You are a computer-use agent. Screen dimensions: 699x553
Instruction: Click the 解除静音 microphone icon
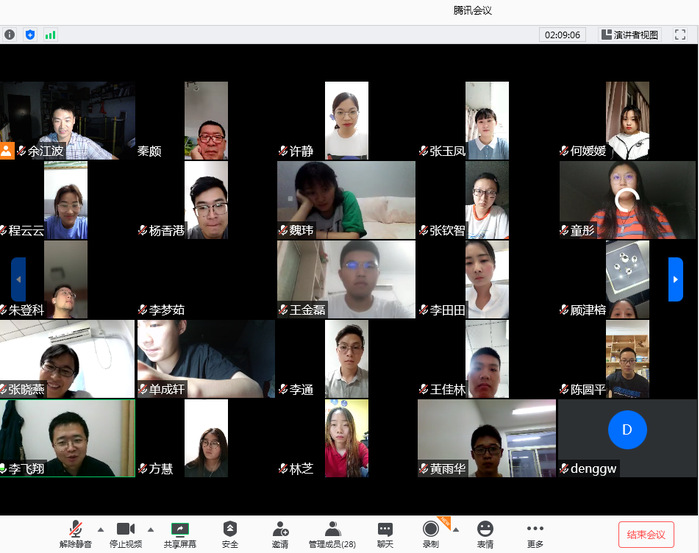pos(75,529)
